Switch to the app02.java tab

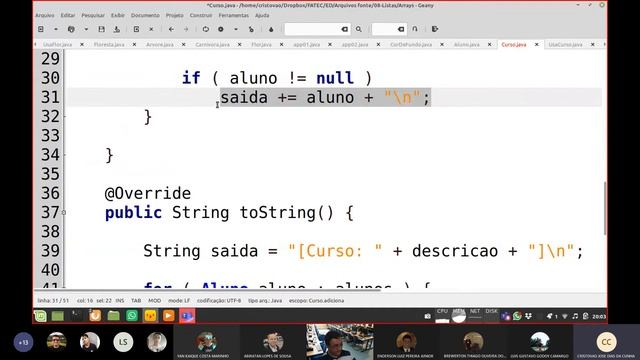pyautogui.click(x=355, y=44)
